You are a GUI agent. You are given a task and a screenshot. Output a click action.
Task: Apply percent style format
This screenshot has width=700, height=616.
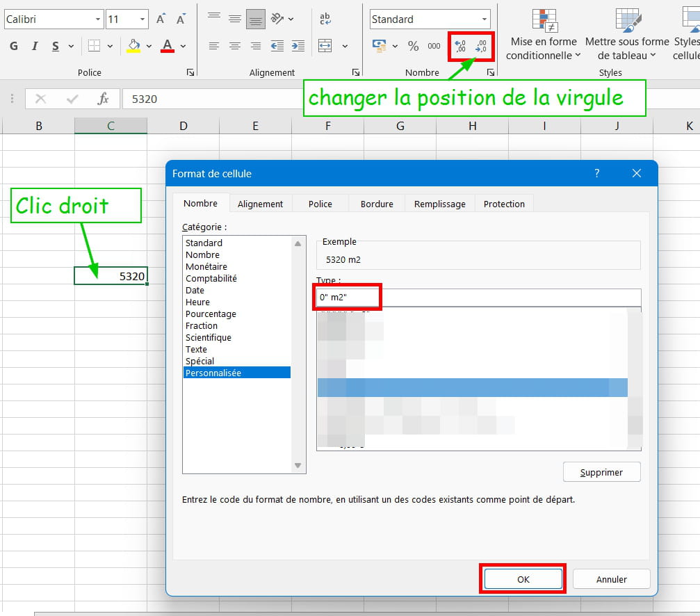coord(414,47)
